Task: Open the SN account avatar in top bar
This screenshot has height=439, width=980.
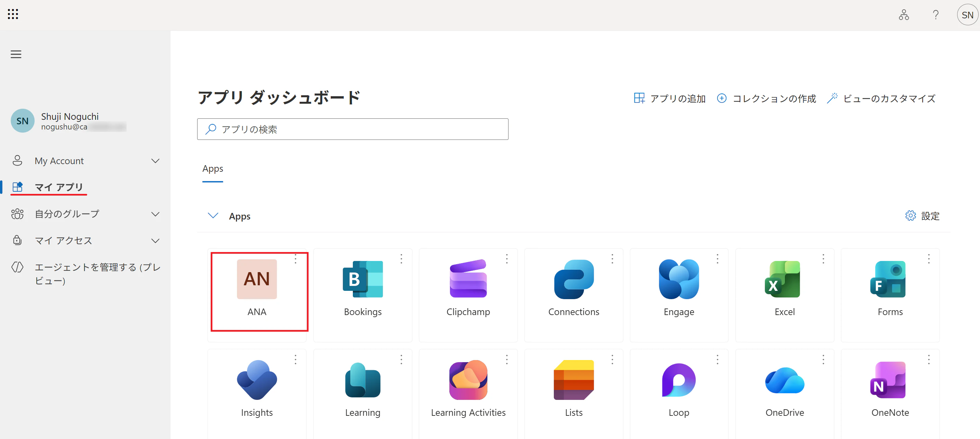Action: pos(967,15)
